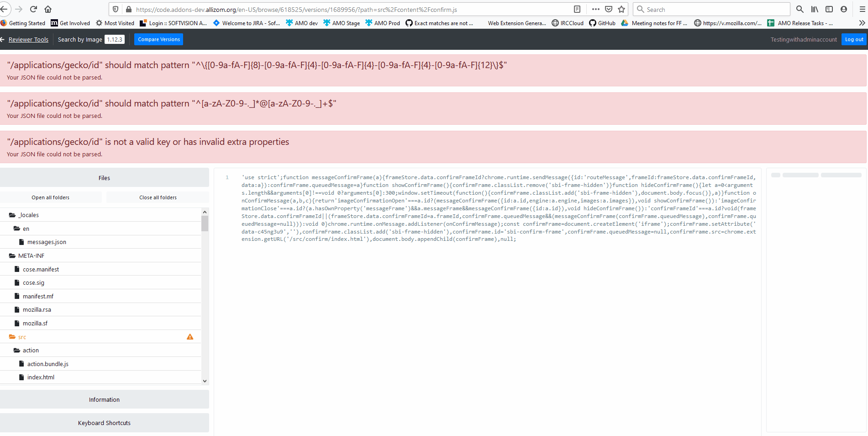This screenshot has height=436, width=868.
Task: Click Close all folders button
Action: [158, 197]
